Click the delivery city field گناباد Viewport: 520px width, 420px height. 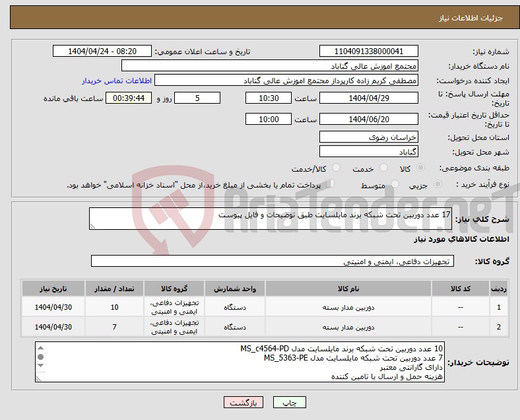click(x=368, y=151)
